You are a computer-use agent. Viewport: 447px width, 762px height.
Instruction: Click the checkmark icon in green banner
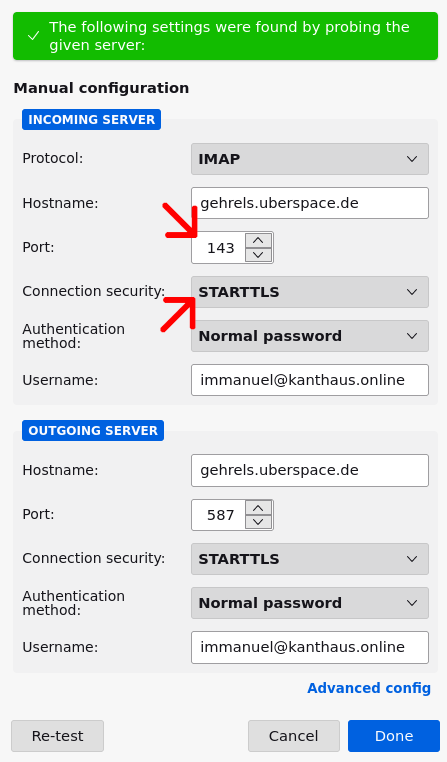pos(34,36)
